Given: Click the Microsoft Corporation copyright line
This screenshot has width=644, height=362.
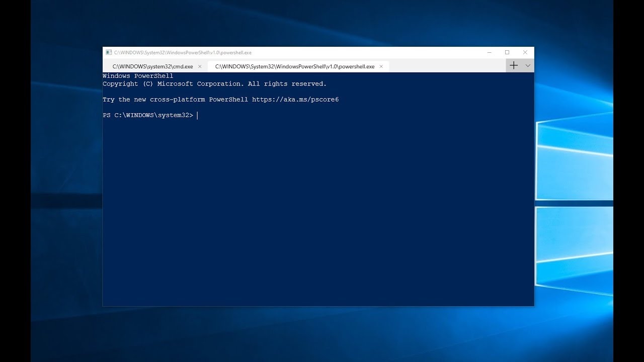Looking at the screenshot, I should pyautogui.click(x=215, y=84).
